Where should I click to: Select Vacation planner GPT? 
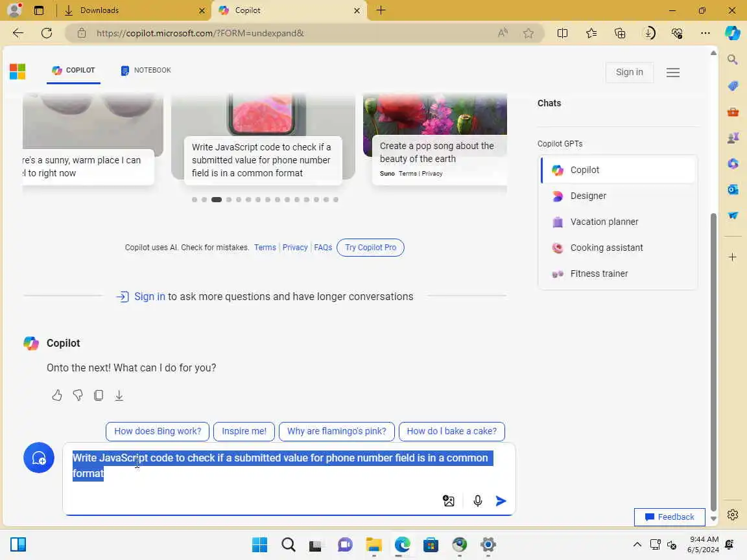[x=618, y=222]
